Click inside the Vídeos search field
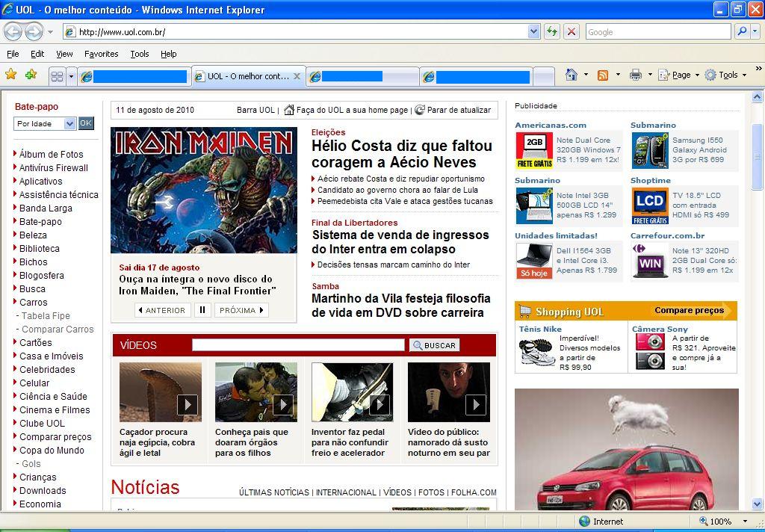Screen dimensions: 765x532 (297, 345)
